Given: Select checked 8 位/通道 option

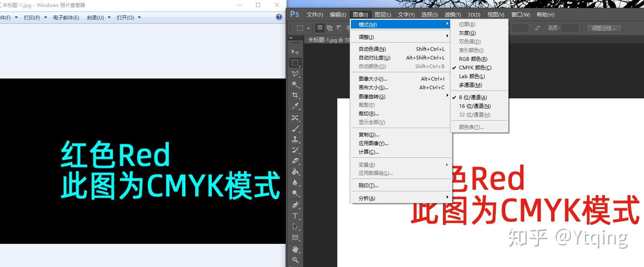Looking at the screenshot, I should click(479, 98).
